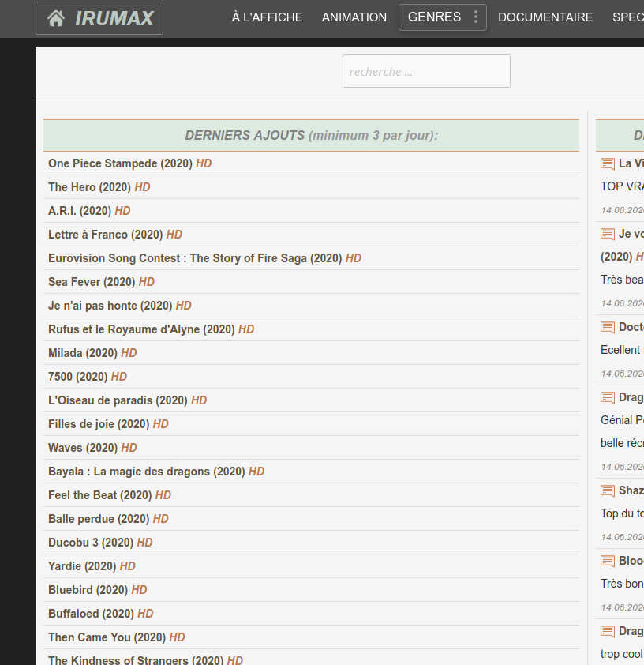Select Feel the Beat (2020)
This screenshot has width=644, height=665.
coord(110,496)
